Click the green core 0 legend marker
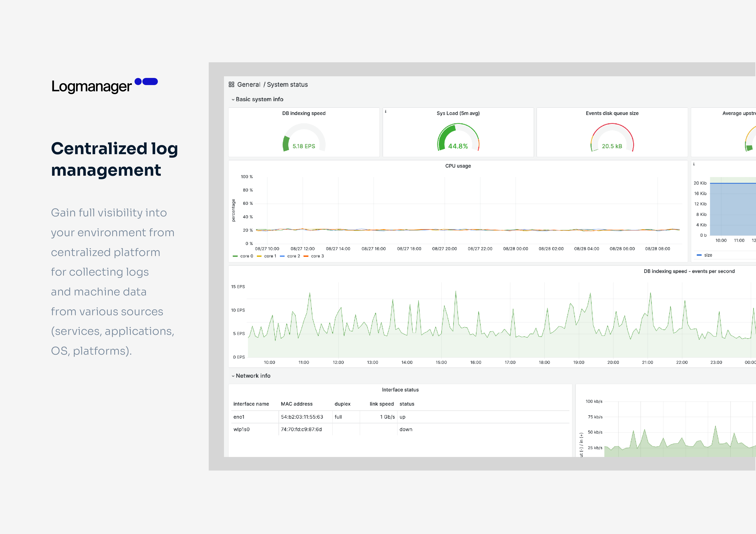This screenshot has height=534, width=756. 235,256
